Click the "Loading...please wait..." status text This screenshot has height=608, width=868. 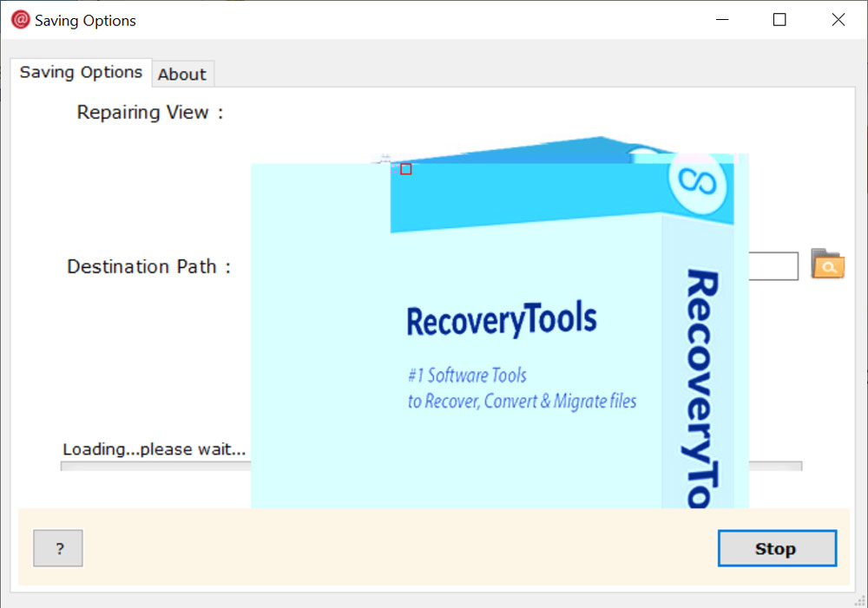pyautogui.click(x=154, y=449)
